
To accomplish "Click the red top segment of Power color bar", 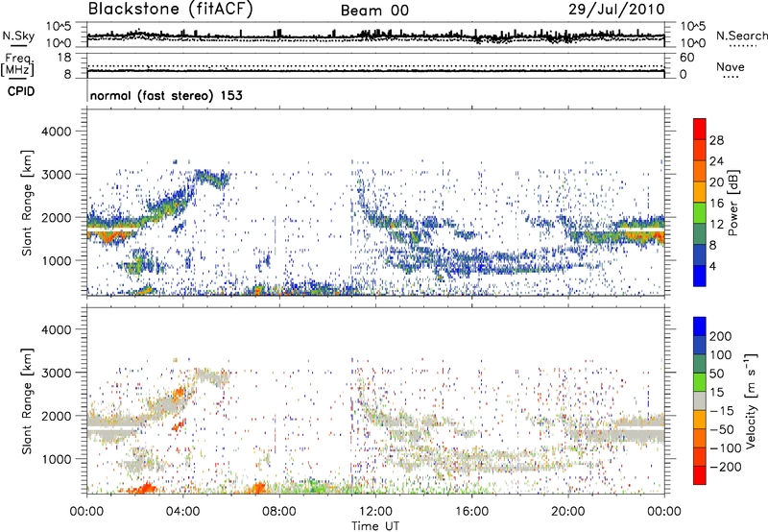I will click(x=700, y=129).
